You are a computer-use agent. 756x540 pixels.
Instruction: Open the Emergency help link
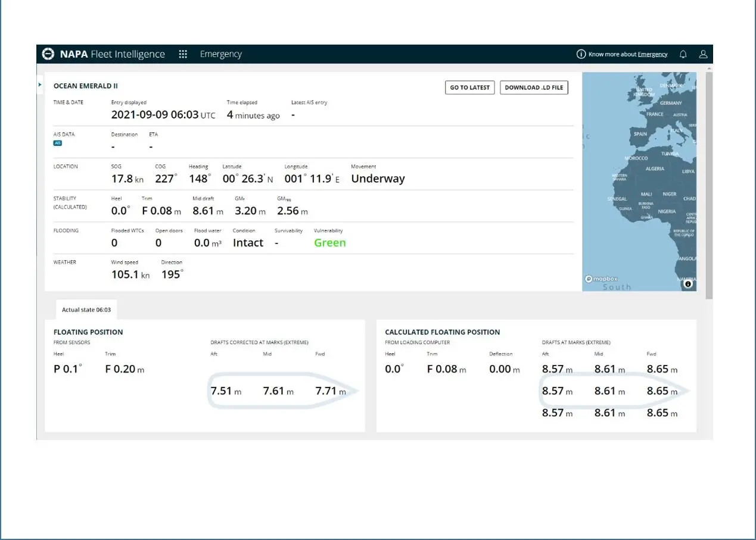point(652,54)
